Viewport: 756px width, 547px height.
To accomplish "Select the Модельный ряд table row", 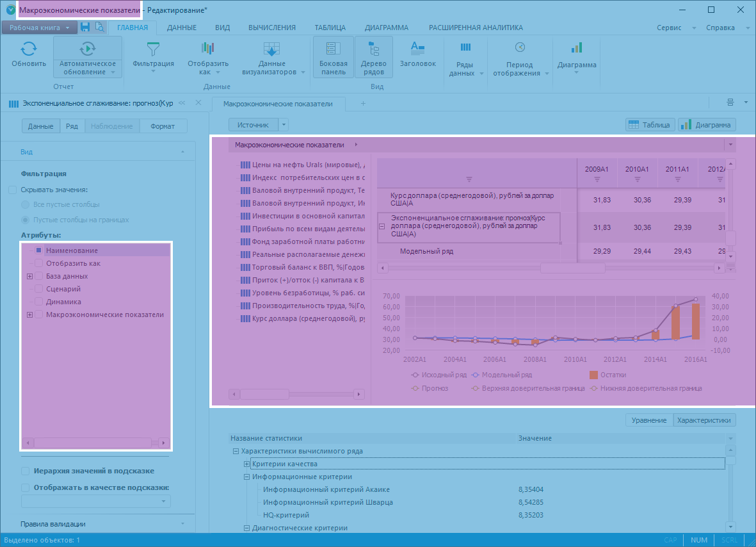I will click(426, 251).
